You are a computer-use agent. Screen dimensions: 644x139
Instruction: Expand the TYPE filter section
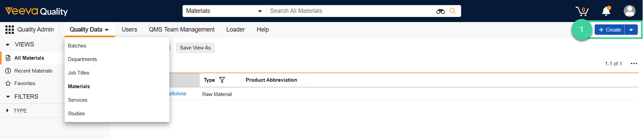pyautogui.click(x=7, y=111)
